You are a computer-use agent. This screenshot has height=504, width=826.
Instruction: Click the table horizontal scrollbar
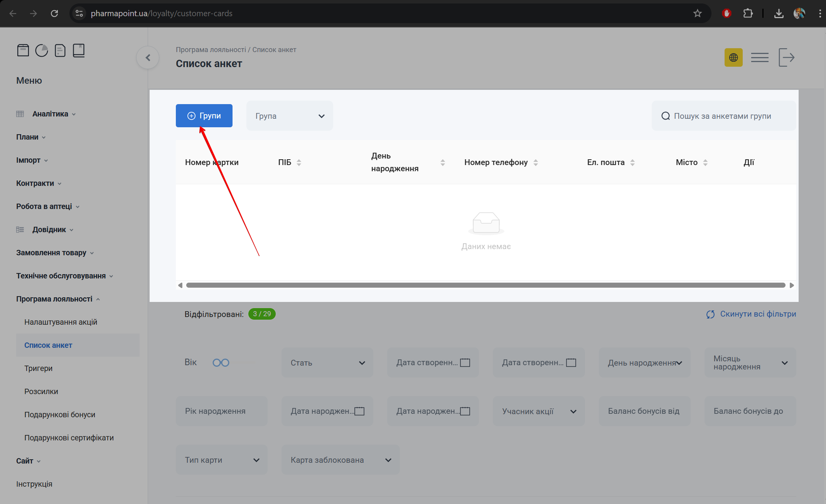485,285
